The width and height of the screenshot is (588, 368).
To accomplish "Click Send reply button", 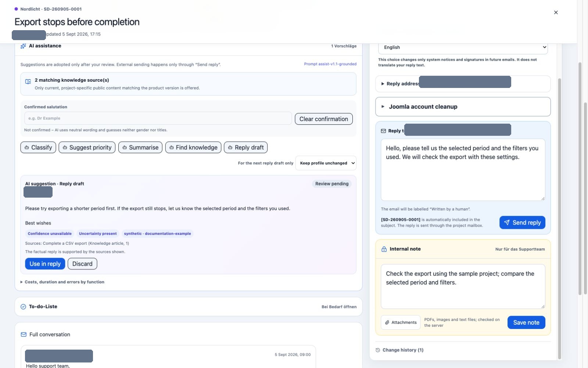I will click(x=522, y=223).
